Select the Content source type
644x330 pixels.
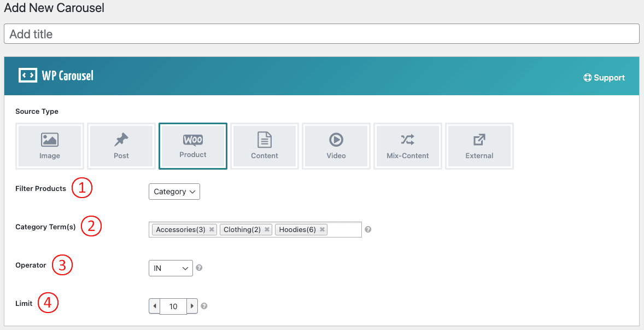[265, 146]
